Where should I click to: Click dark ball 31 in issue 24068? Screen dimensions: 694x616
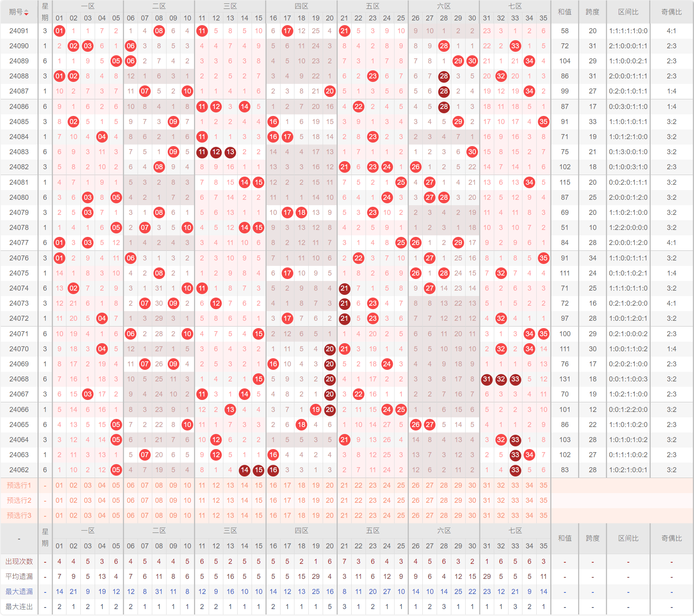(x=487, y=379)
